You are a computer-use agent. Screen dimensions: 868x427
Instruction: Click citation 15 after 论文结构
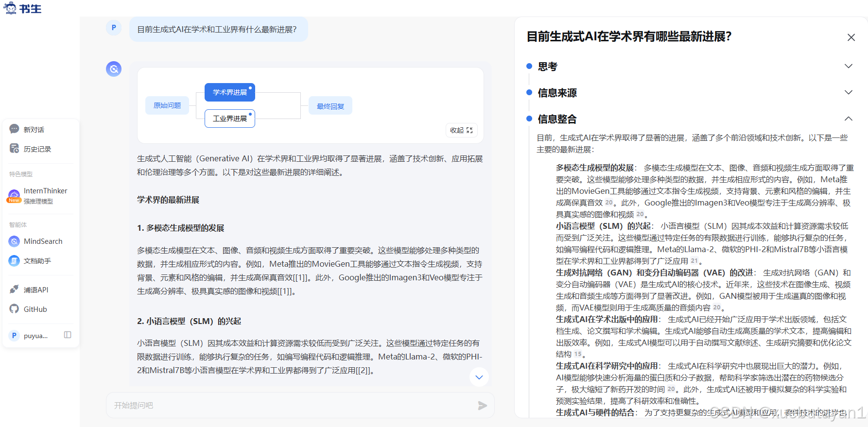[578, 354]
